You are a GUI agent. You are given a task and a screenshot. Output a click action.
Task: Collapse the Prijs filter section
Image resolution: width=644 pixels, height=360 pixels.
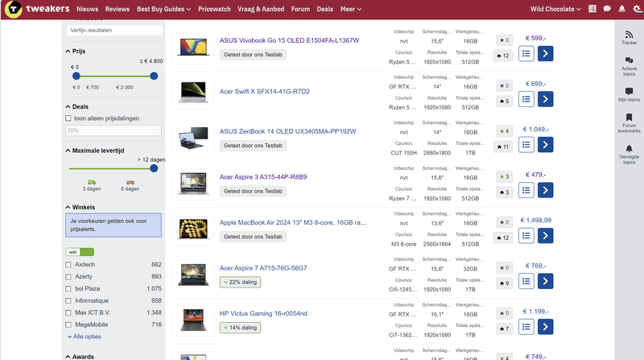(x=76, y=51)
